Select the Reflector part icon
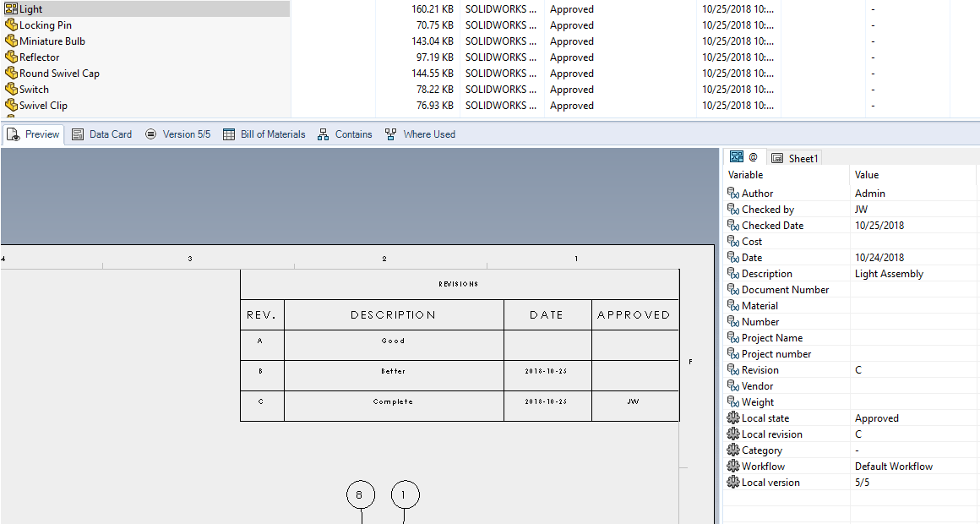The image size is (980, 524). [x=9, y=57]
